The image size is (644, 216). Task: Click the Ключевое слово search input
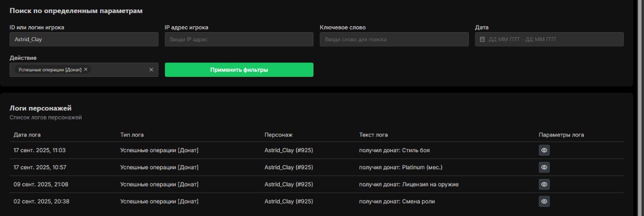pos(394,39)
